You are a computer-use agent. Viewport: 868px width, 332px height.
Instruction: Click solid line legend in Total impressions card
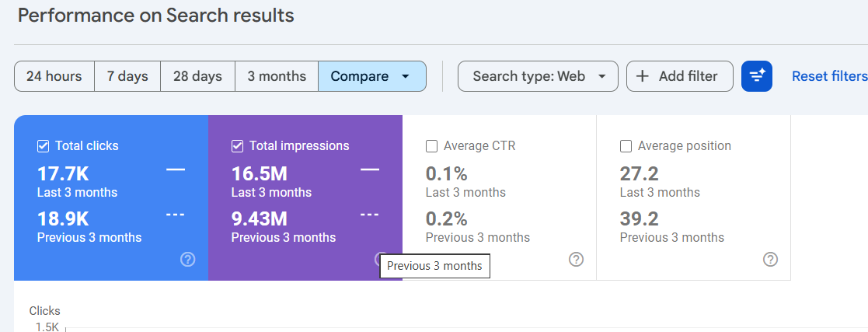point(370,169)
